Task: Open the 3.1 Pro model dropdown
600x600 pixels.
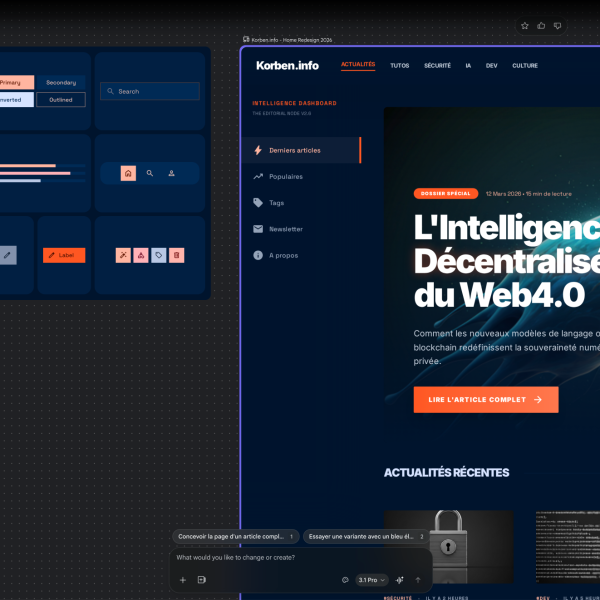Action: click(x=371, y=580)
